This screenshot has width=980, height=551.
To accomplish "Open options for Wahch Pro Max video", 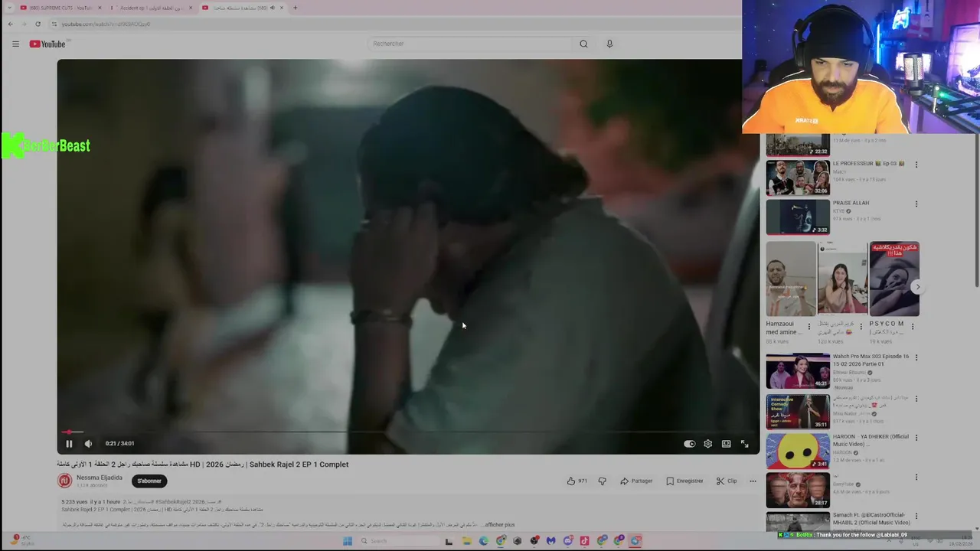I will pyautogui.click(x=916, y=357).
